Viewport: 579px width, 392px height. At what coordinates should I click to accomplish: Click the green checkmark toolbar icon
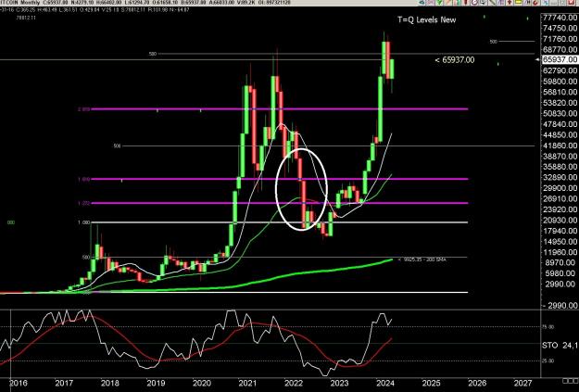[439, 2]
